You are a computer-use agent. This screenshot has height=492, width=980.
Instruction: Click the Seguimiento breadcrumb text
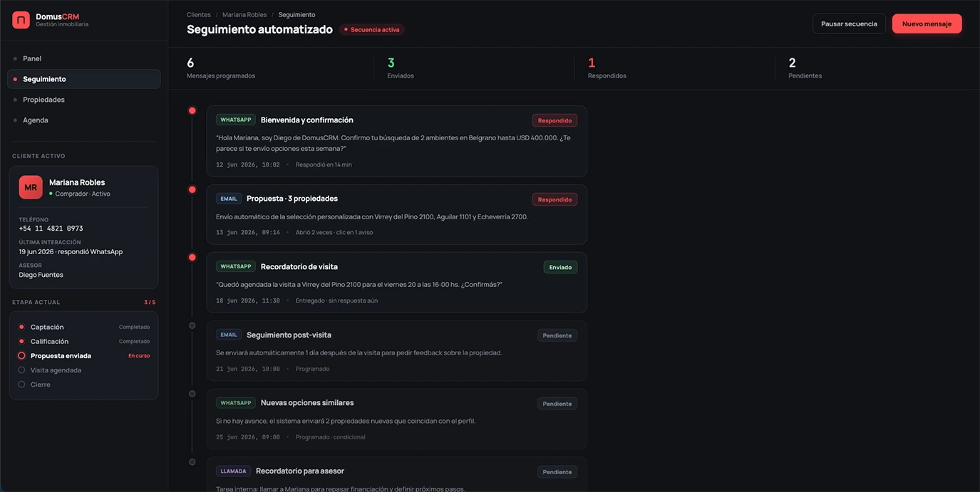click(x=296, y=14)
